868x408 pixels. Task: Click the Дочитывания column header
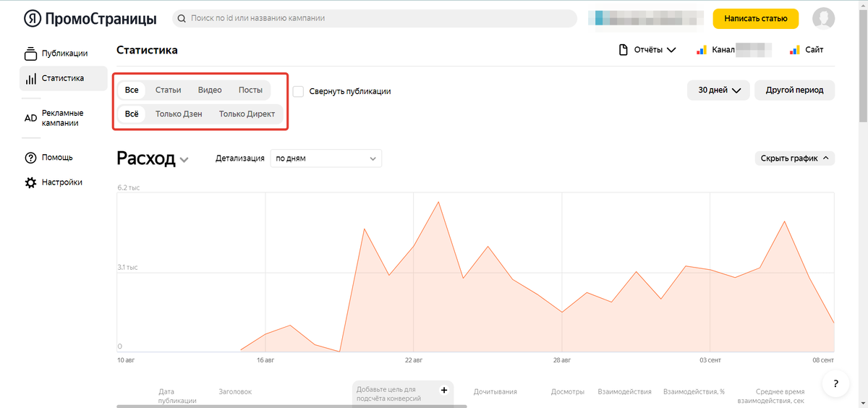495,391
